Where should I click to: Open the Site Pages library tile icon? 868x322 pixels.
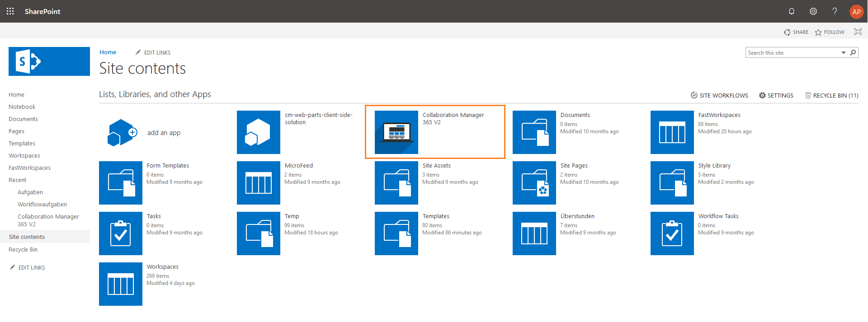(534, 183)
